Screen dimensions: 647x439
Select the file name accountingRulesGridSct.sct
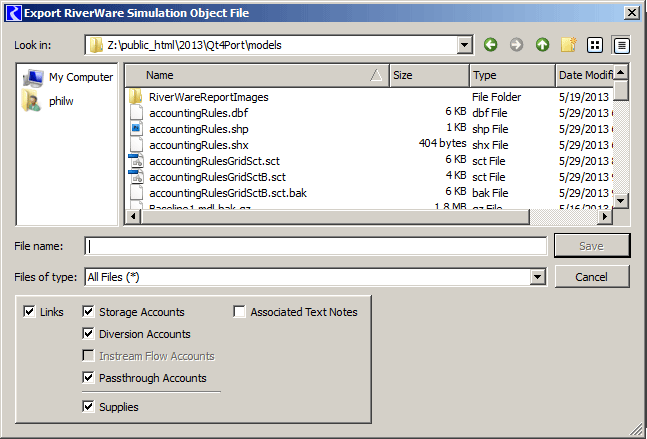(x=214, y=161)
